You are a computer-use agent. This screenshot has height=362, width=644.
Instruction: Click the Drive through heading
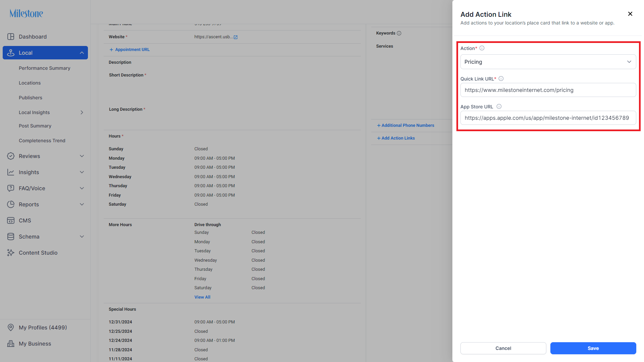(207, 225)
